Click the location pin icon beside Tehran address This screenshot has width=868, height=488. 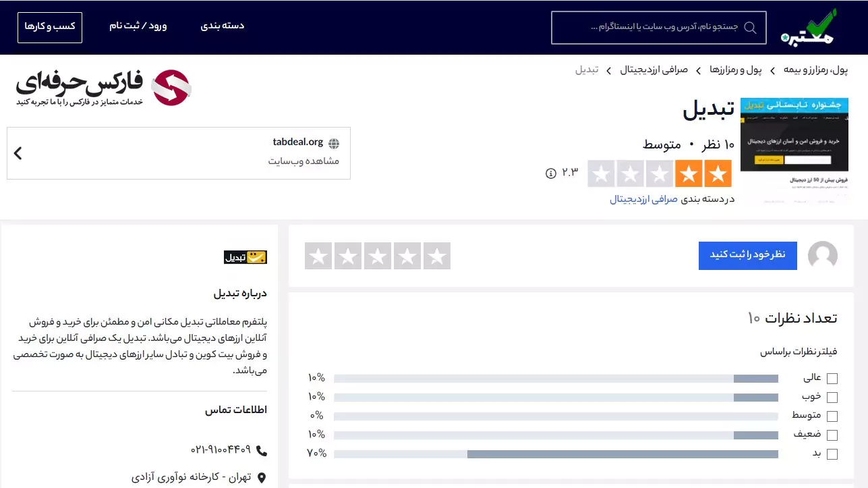(x=262, y=478)
